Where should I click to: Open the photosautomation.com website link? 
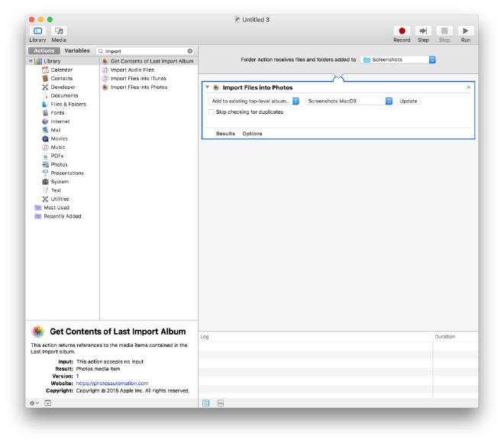point(112,384)
